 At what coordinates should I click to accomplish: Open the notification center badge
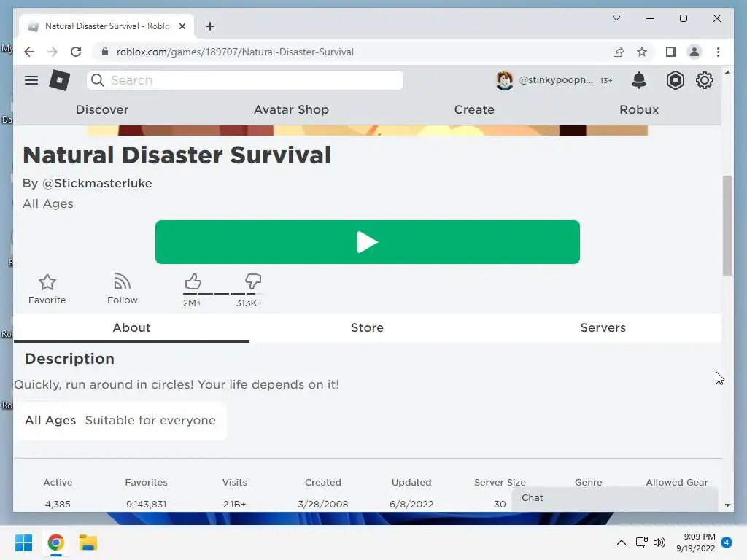727,542
